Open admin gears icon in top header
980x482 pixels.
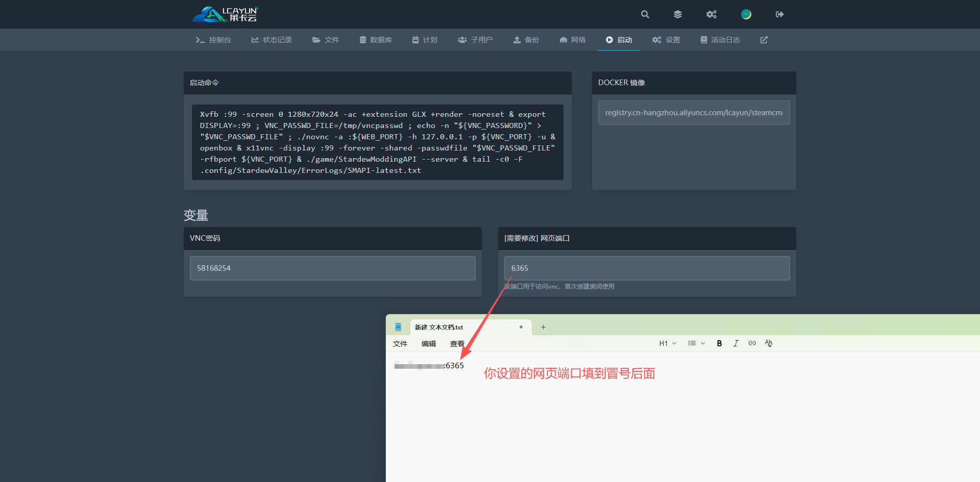click(712, 14)
